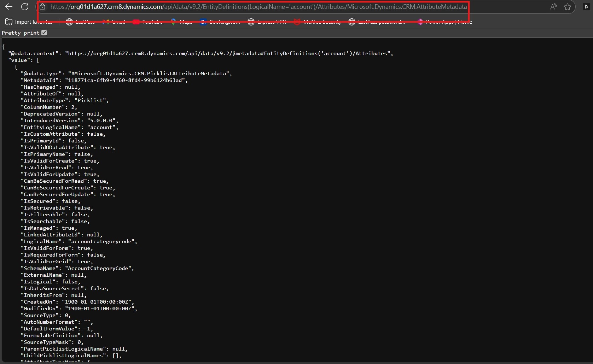Open the Gmail bookmark
This screenshot has height=364, width=593.
point(114,22)
